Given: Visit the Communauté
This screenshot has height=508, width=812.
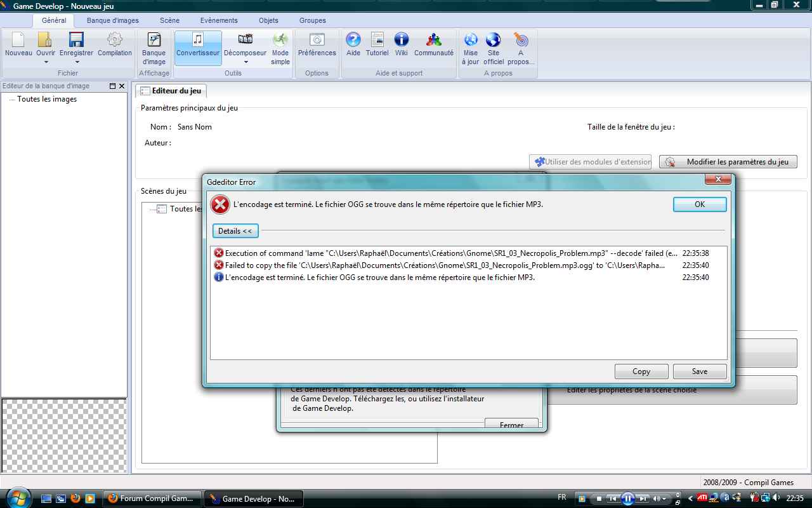Looking at the screenshot, I should click(x=434, y=44).
